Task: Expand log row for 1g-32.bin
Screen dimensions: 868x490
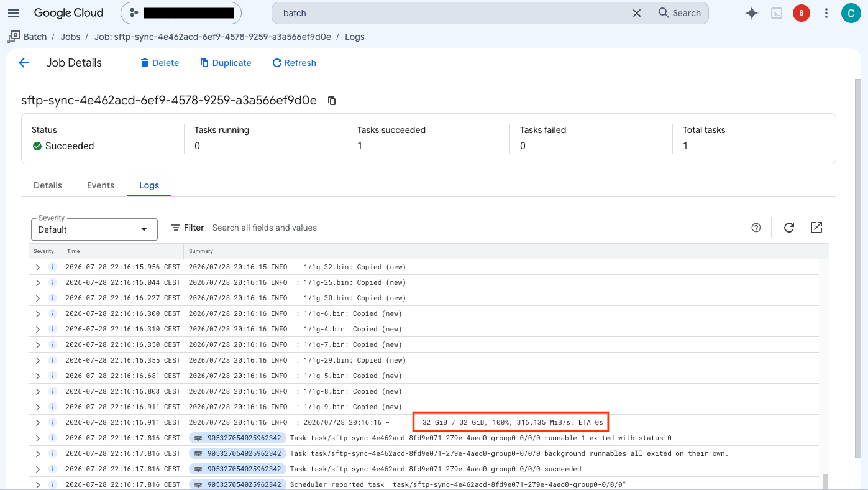Action: click(x=37, y=267)
